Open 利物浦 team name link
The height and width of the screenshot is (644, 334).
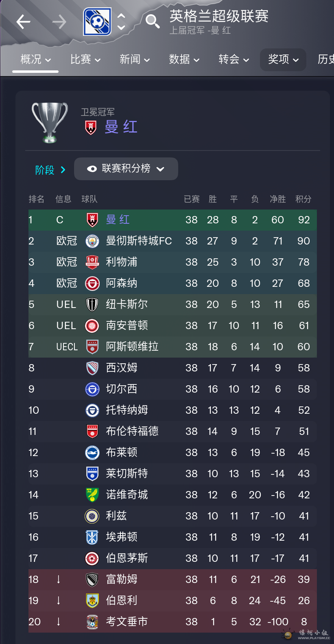[x=122, y=262]
